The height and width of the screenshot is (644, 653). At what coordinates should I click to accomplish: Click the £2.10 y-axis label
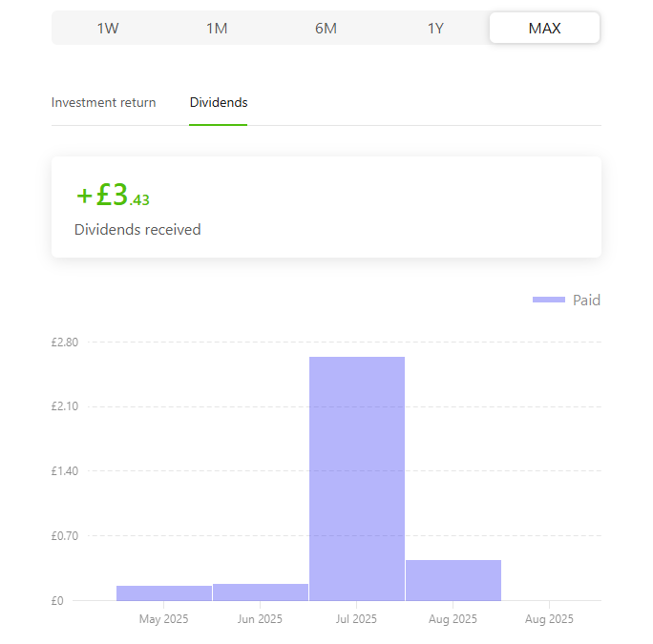[x=65, y=406]
